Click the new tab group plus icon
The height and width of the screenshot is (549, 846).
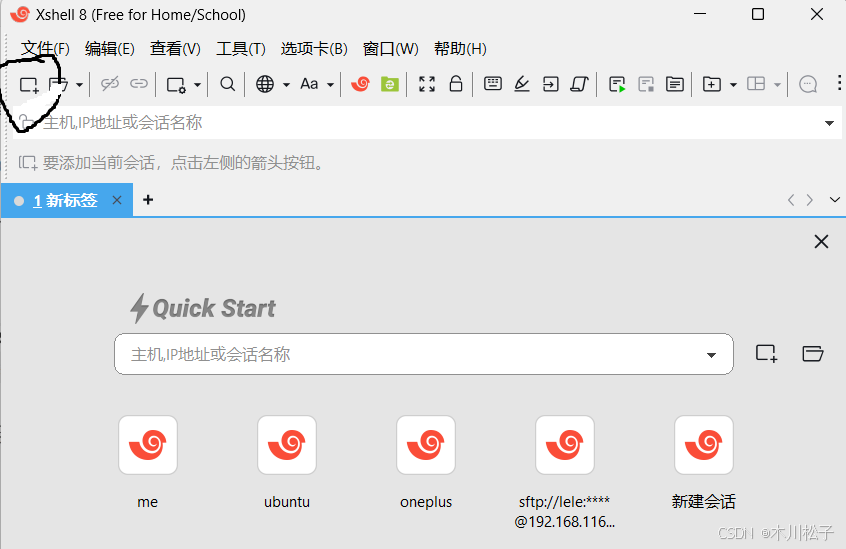point(712,84)
